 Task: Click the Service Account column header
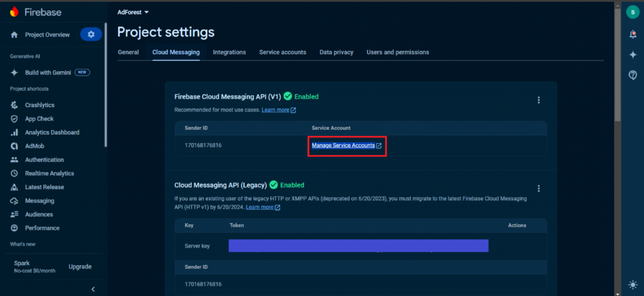331,128
